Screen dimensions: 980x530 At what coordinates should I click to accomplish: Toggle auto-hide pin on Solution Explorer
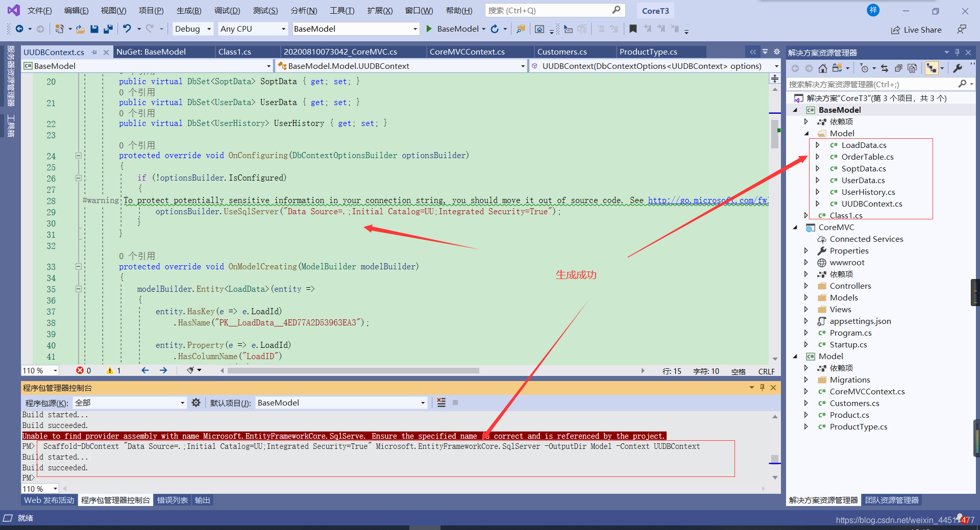click(957, 52)
